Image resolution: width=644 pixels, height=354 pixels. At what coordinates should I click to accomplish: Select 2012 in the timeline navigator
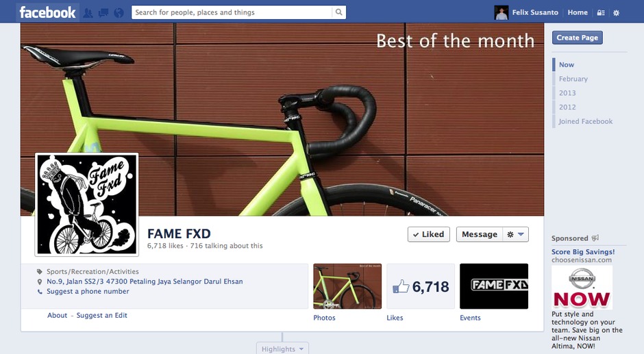567,108
